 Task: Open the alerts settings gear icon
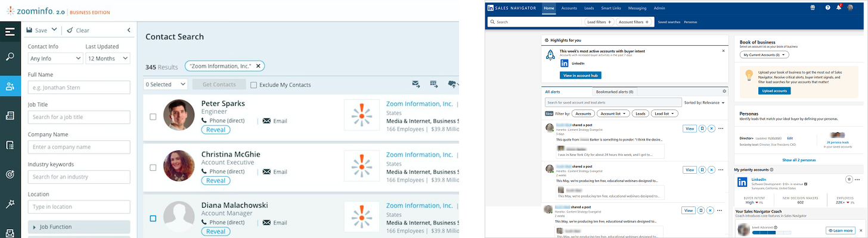pos(724,92)
